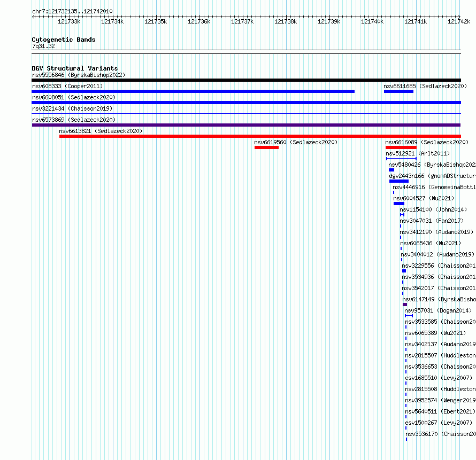
Task: Open variant nsv3533585 label
Action: pyautogui.click(x=440, y=322)
